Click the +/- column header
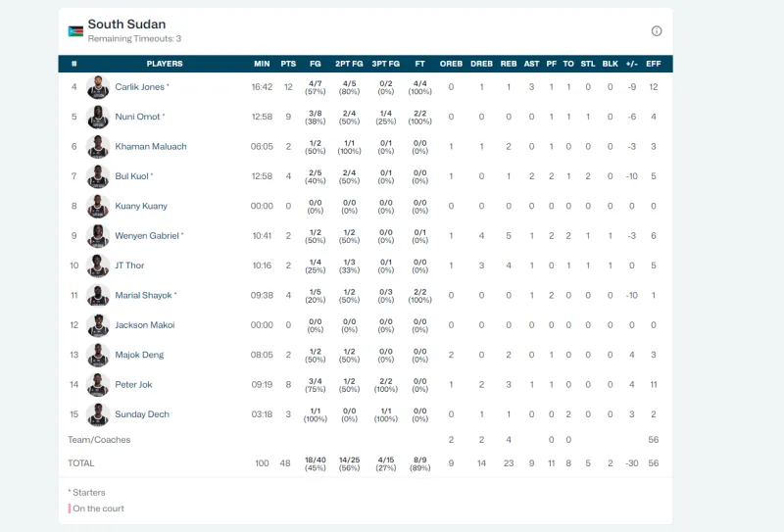 pyautogui.click(x=632, y=64)
